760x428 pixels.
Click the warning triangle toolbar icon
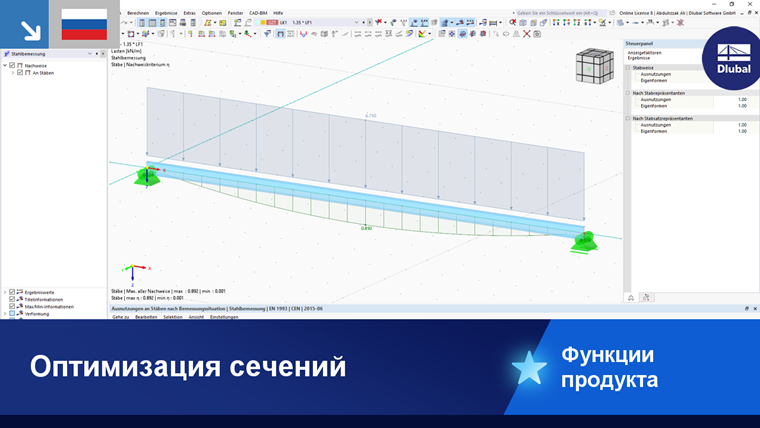click(x=516, y=34)
